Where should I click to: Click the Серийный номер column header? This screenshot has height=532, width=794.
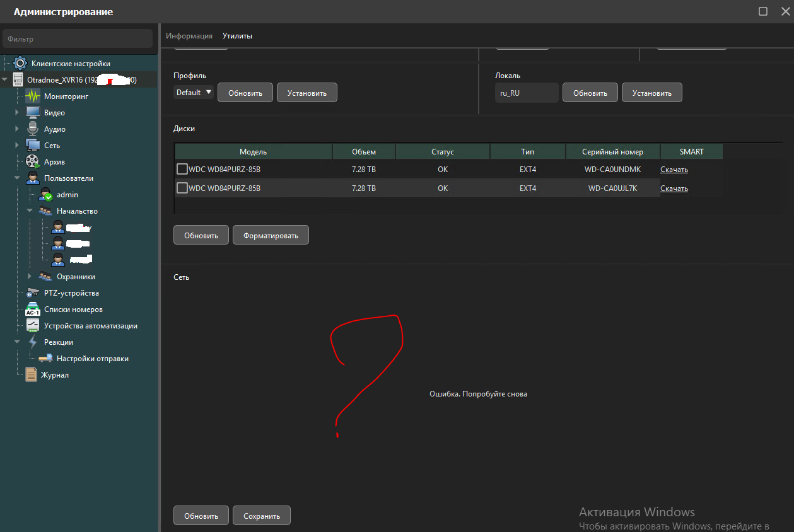(613, 151)
